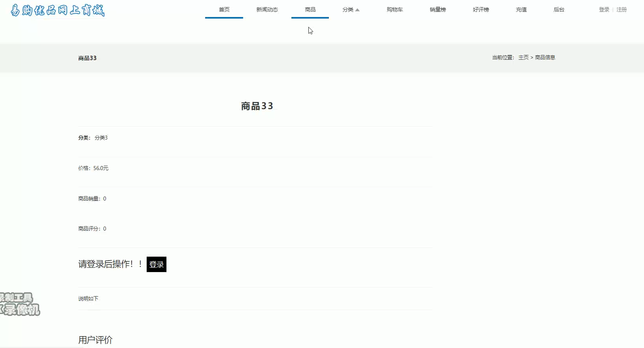
Task: Go to the 充值 page
Action: [521, 9]
